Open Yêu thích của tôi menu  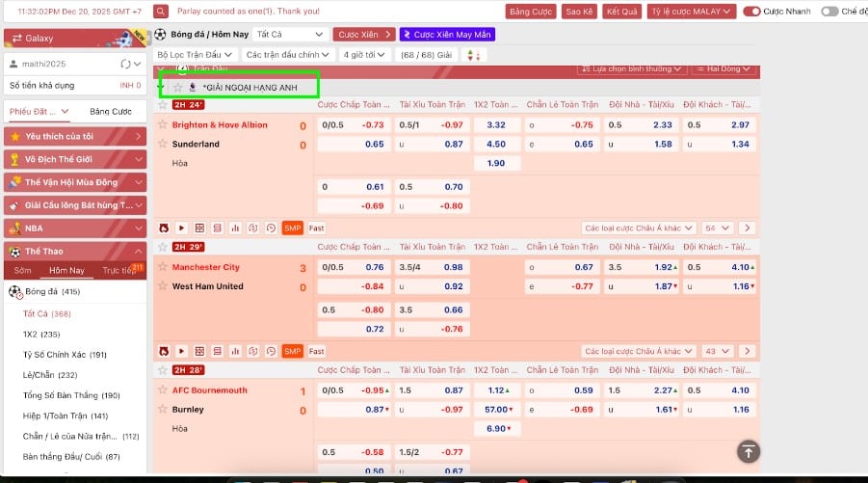75,136
